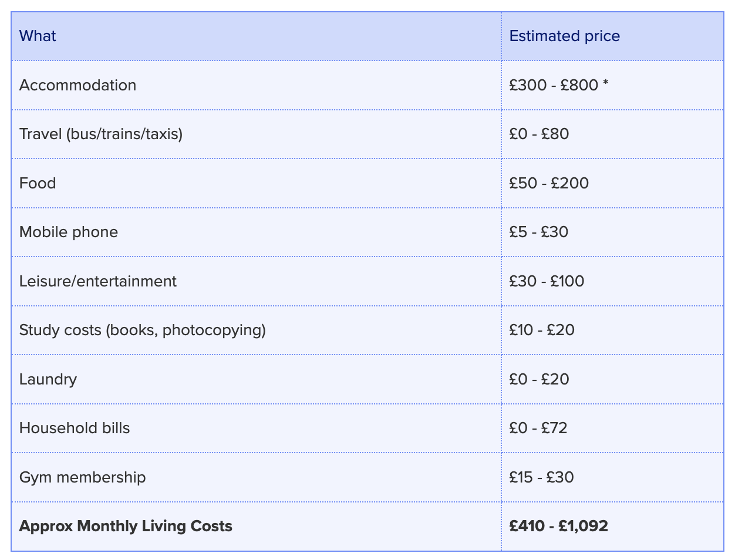Select the Leisure/entertainment cell
The image size is (735, 560).
click(x=98, y=281)
